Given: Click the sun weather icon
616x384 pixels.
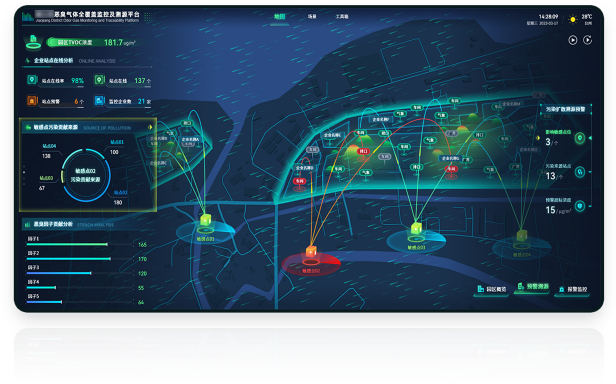Looking at the screenshot, I should pos(573,19).
